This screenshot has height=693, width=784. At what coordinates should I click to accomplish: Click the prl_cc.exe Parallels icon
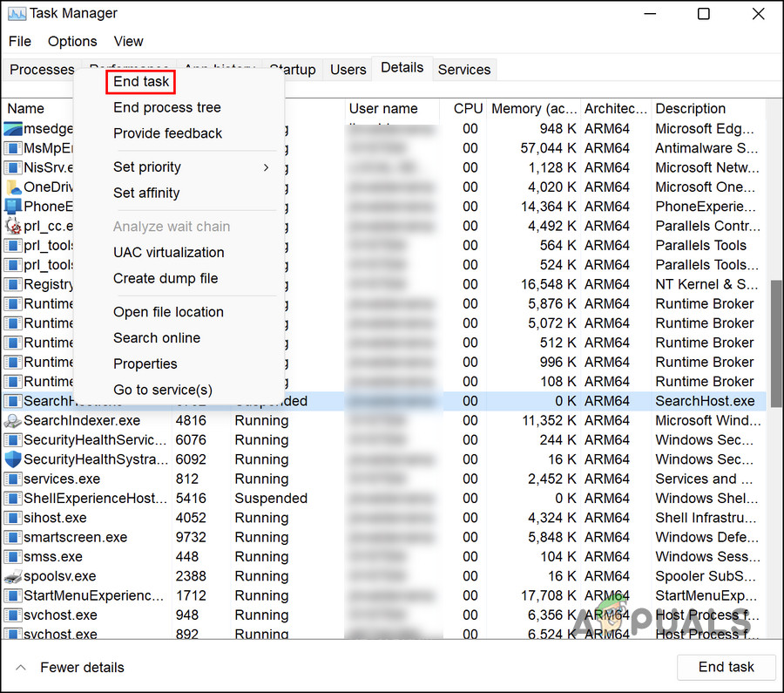[x=12, y=226]
